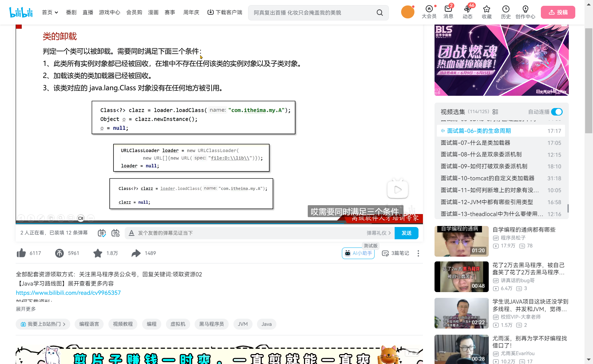Open the 历史 watch history icon
Viewport: 593px width, 364px height.
[506, 12]
